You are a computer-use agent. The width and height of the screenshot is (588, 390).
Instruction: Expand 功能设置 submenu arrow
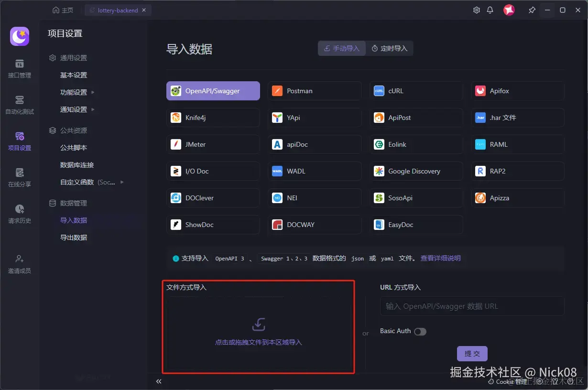click(x=93, y=92)
